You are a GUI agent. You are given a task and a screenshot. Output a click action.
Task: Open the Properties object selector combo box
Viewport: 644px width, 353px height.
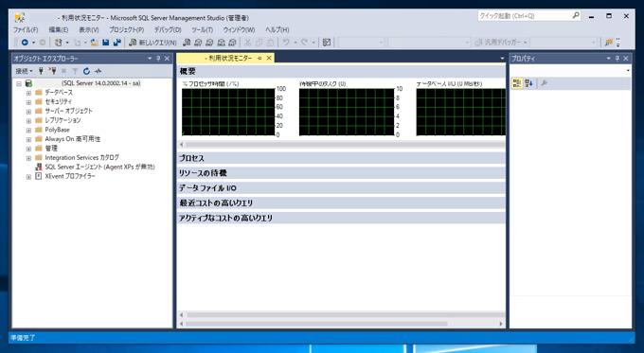coord(570,71)
